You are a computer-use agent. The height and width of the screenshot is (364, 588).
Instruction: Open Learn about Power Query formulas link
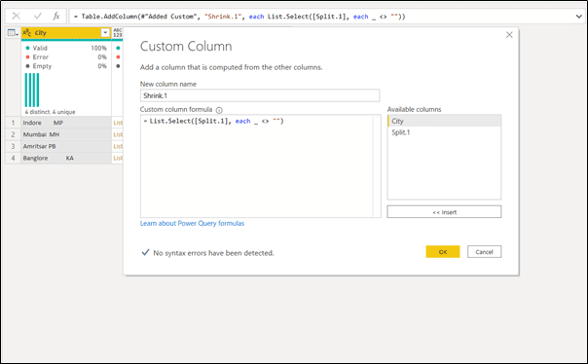192,223
